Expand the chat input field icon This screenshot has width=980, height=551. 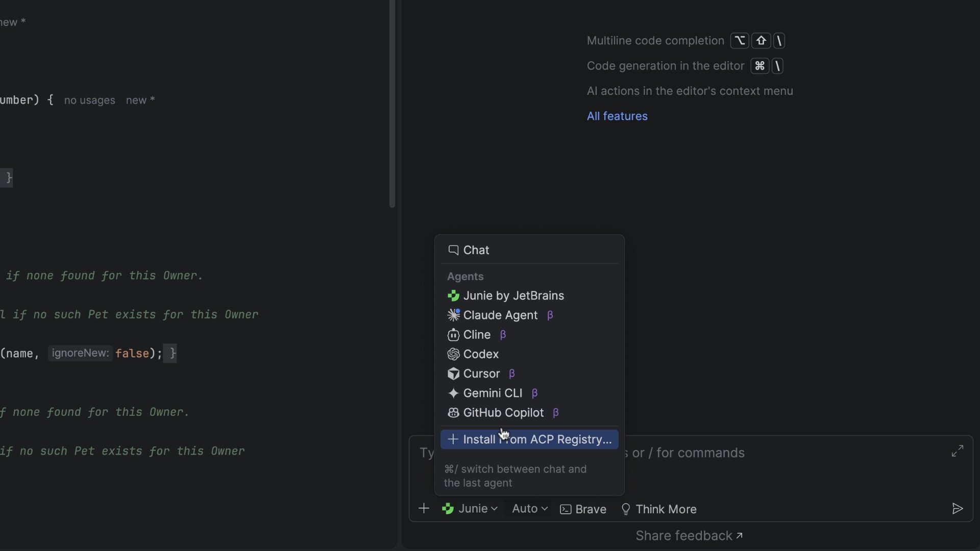pyautogui.click(x=957, y=451)
